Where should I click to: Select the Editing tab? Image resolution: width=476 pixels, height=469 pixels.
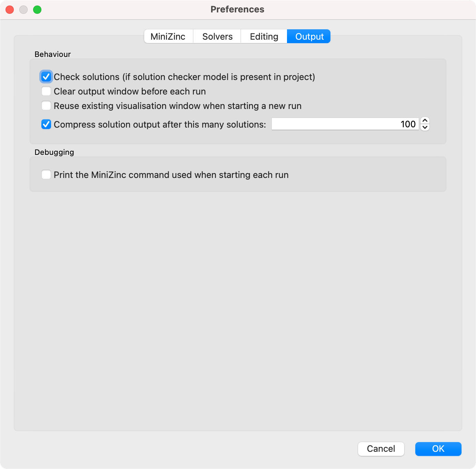pos(264,37)
